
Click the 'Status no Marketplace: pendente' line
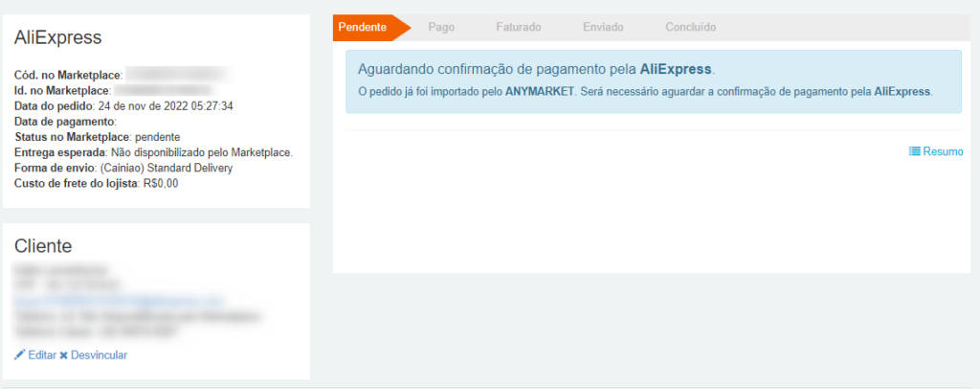coord(97,136)
